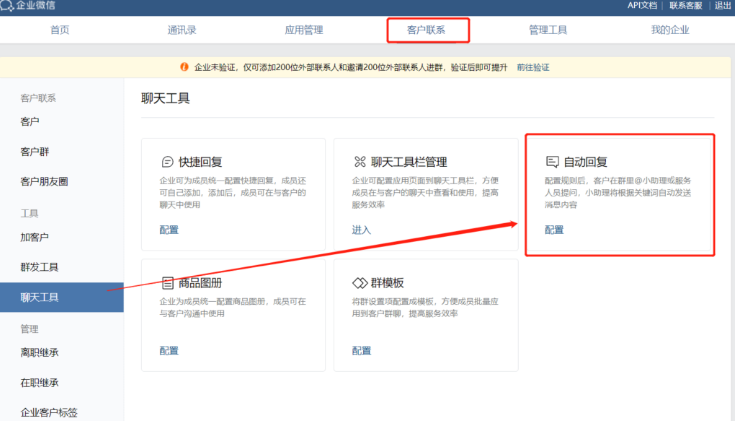Image resolution: width=735 pixels, height=421 pixels.
Task: Select 企业客户标签 in the sidebar
Action: click(49, 411)
